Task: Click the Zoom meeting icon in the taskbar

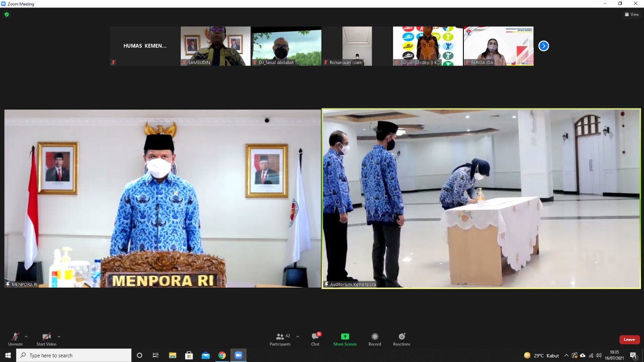Action: coord(238,355)
